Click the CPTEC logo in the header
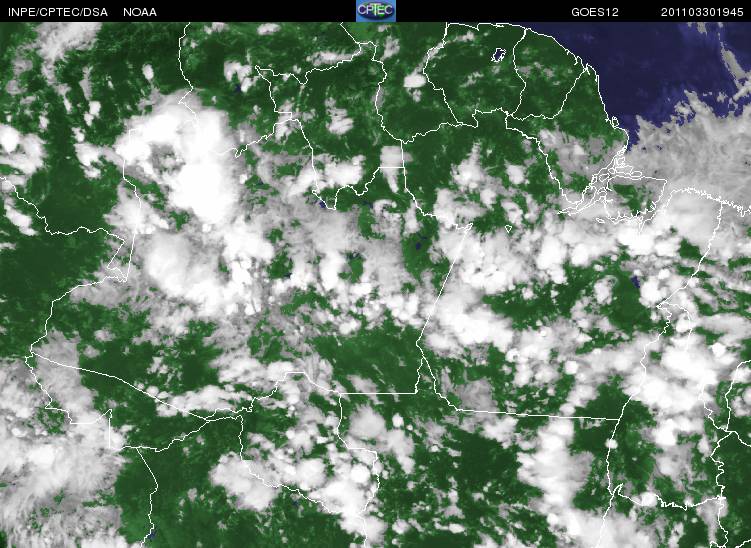 (376, 11)
